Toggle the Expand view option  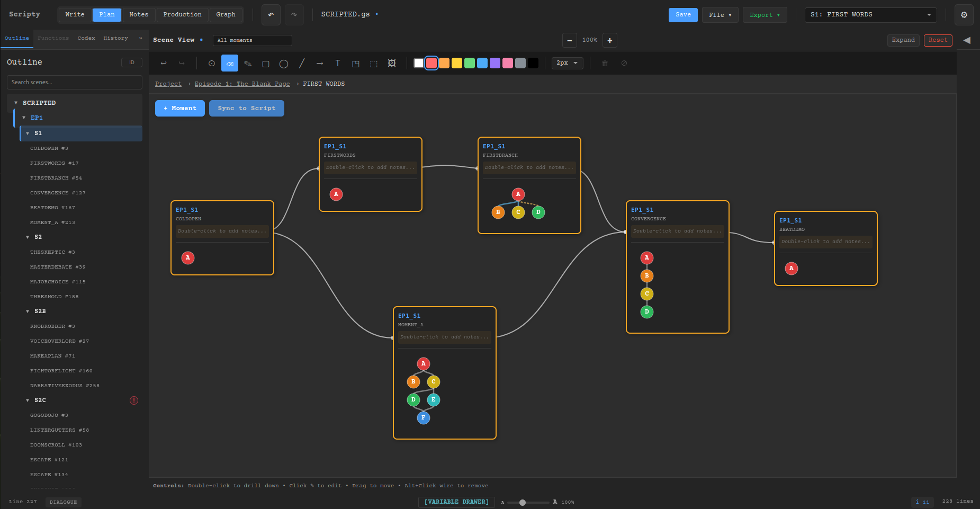(903, 40)
